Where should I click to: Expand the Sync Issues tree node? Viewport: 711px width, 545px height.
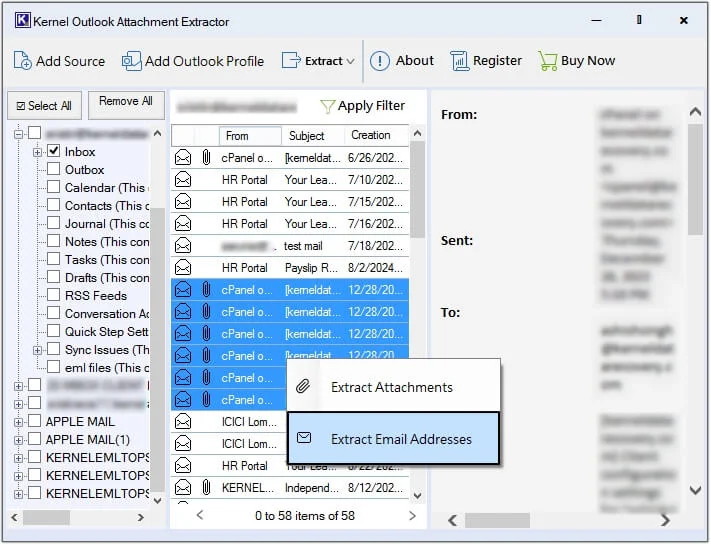coord(37,350)
